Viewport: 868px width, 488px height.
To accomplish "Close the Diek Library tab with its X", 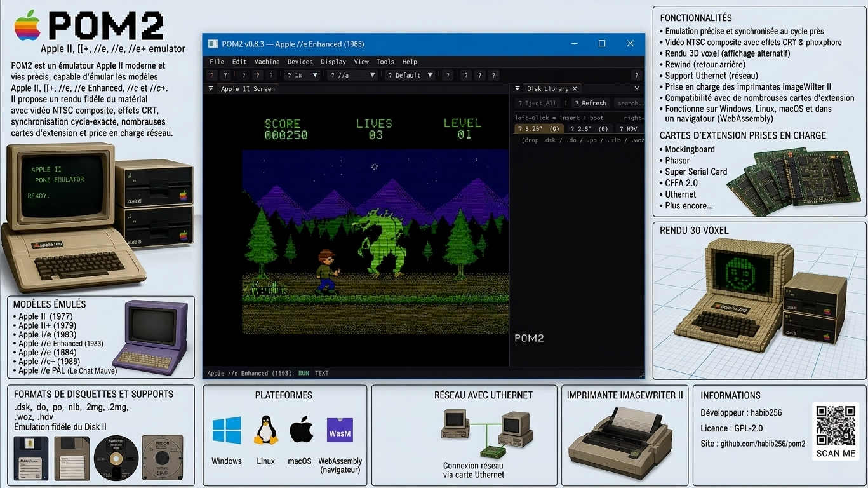I will click(575, 89).
